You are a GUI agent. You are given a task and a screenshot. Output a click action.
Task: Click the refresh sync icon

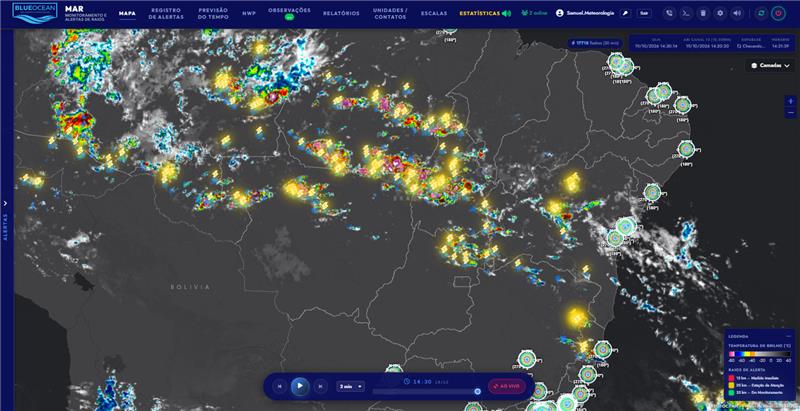tap(761, 13)
